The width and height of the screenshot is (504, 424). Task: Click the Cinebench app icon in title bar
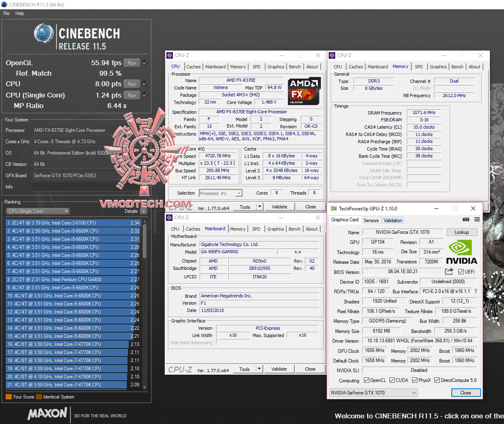point(4,4)
